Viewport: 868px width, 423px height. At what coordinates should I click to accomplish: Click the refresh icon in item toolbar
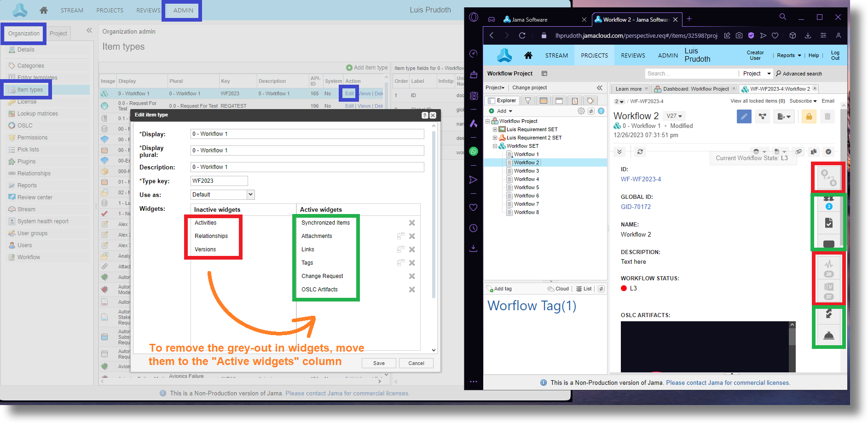pos(640,151)
